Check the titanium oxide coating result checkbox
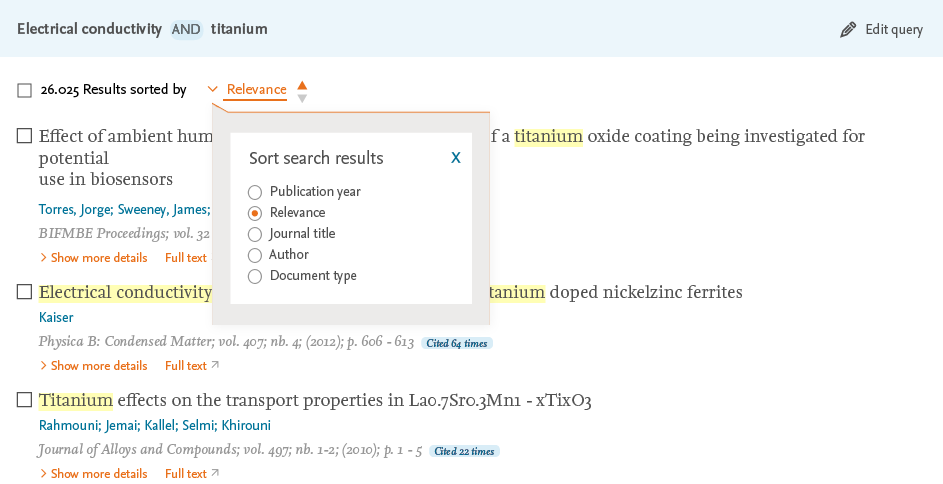The height and width of the screenshot is (484, 943). click(x=24, y=136)
